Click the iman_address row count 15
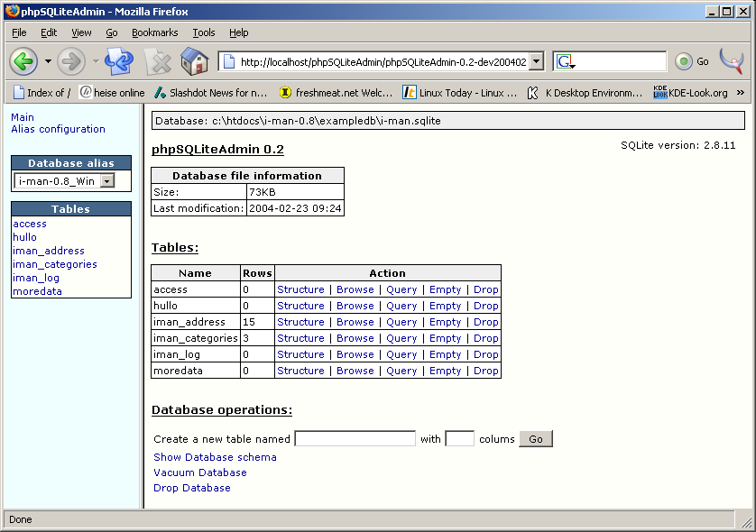Screen dimensions: 756x532 point(249,322)
